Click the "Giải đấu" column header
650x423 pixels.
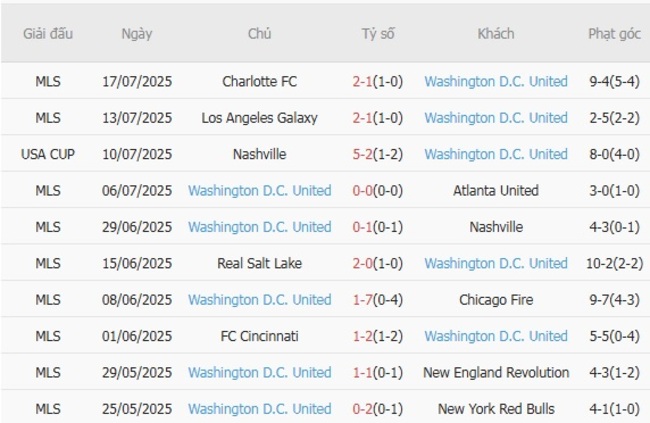click(x=47, y=33)
